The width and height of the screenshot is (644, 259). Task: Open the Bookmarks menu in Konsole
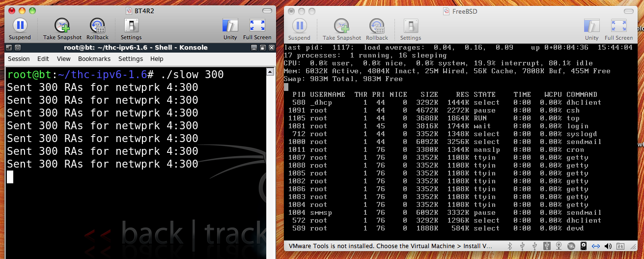94,58
